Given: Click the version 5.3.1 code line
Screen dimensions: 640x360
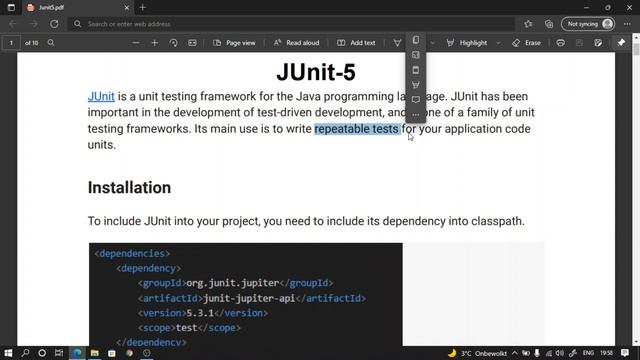Looking at the screenshot, I should pyautogui.click(x=203, y=313).
